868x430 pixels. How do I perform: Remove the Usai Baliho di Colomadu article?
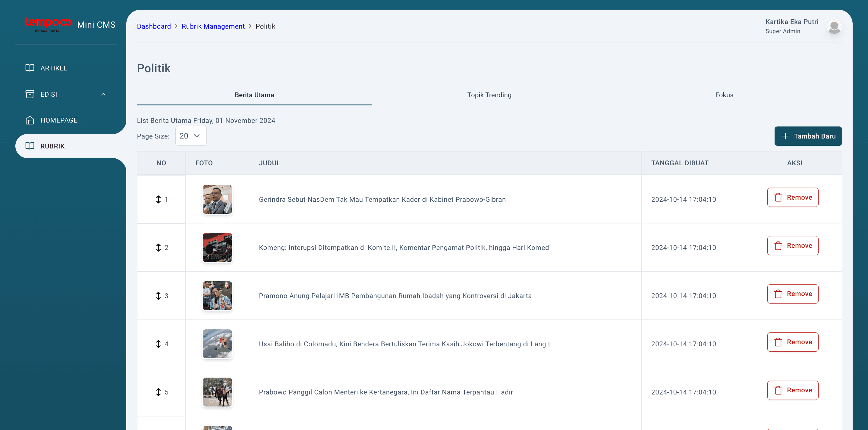point(793,342)
